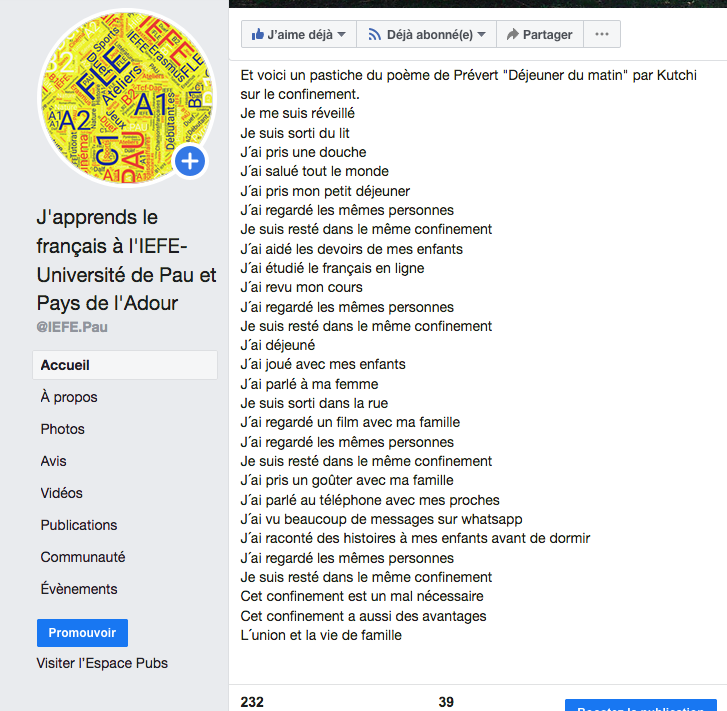Open the three-dots more options button
The height and width of the screenshot is (711, 727).
(x=601, y=34)
